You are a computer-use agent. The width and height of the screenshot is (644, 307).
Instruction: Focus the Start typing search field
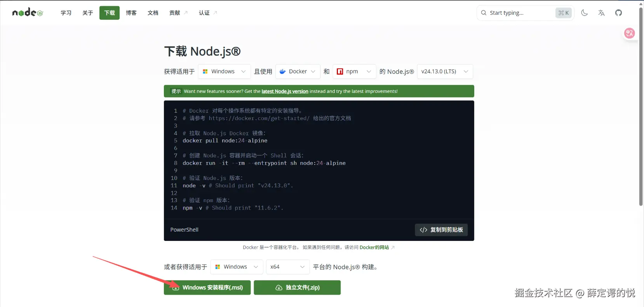point(525,13)
